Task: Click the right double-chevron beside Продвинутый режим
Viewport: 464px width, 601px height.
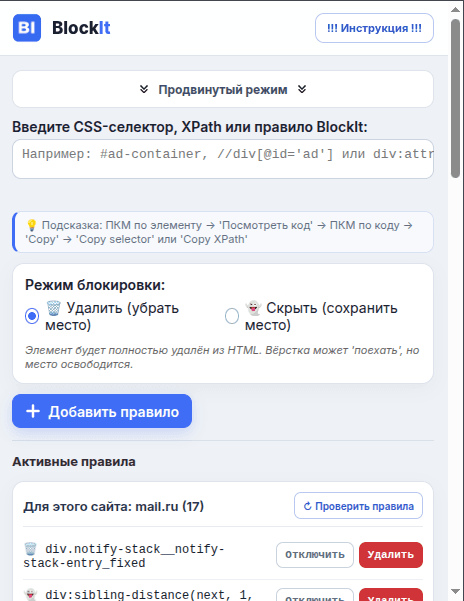Action: 302,89
